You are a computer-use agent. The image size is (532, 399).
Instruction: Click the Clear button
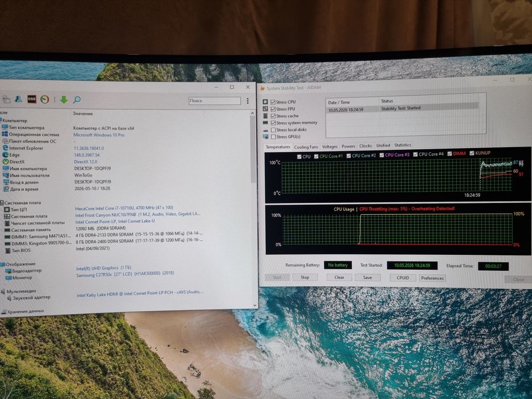339,278
